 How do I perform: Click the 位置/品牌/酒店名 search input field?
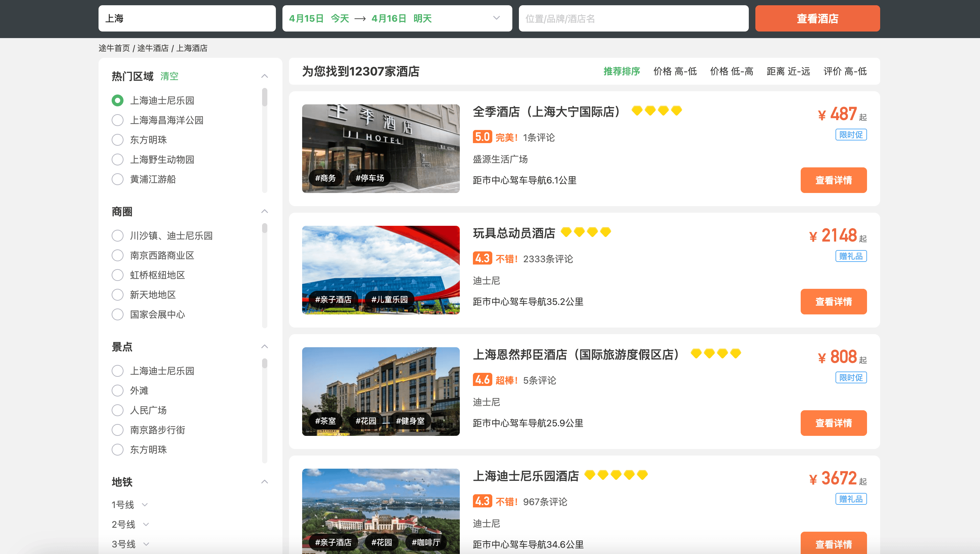tap(633, 18)
